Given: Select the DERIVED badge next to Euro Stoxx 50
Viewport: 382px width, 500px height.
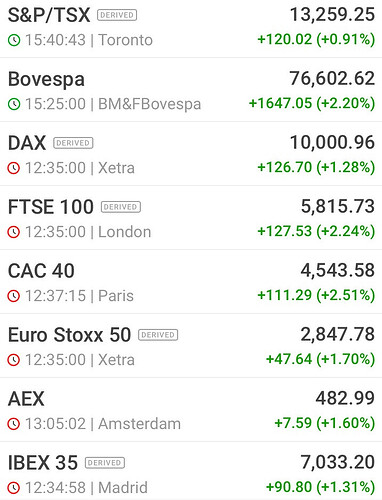Looking at the screenshot, I should (x=158, y=335).
